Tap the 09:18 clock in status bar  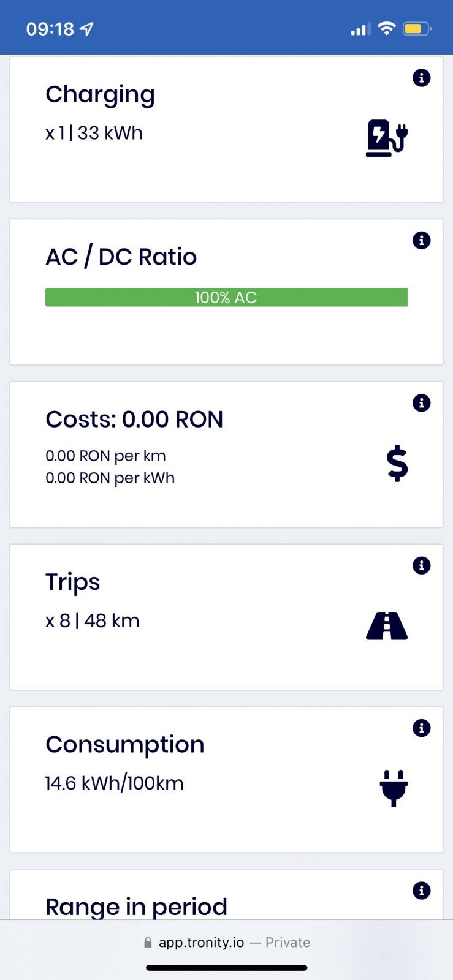coord(50,29)
